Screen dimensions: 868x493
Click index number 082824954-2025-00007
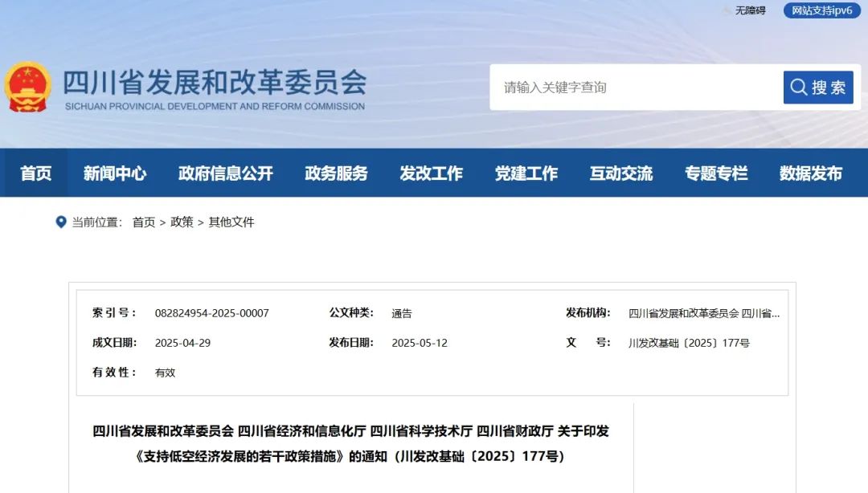click(212, 313)
